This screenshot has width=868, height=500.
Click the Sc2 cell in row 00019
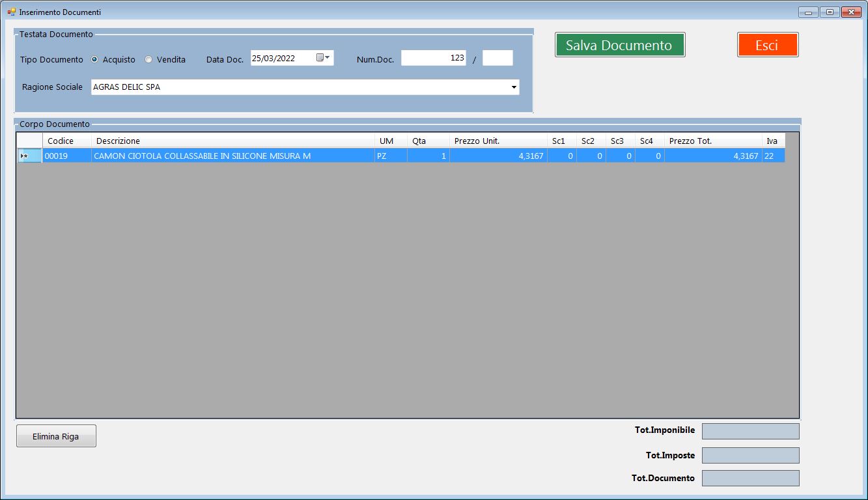pos(591,156)
